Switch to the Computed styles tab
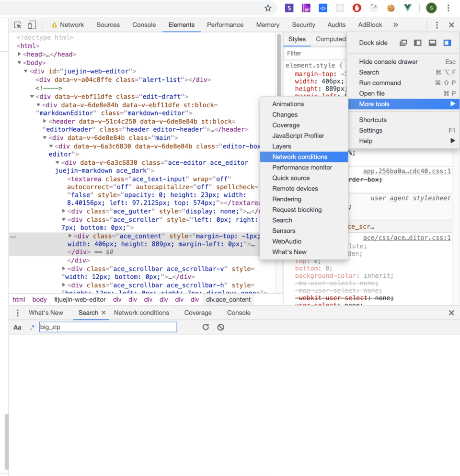Image resolution: width=460 pixels, height=476 pixels. point(330,39)
